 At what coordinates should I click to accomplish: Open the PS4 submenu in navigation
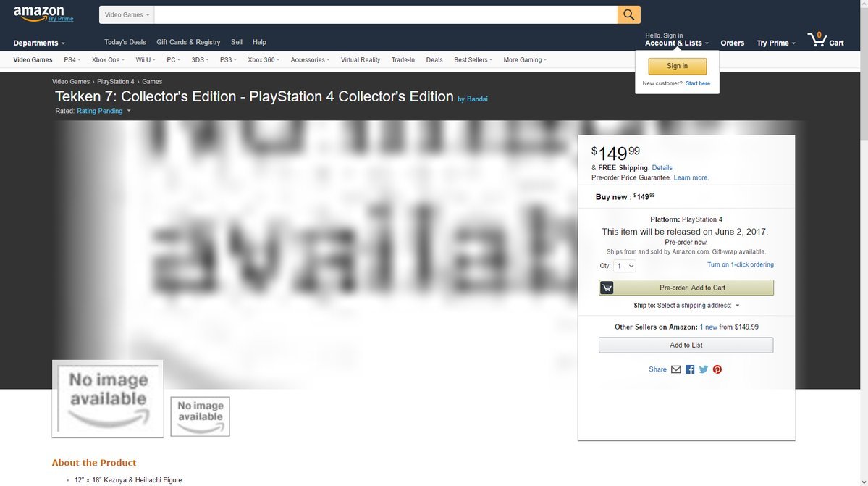pos(72,60)
